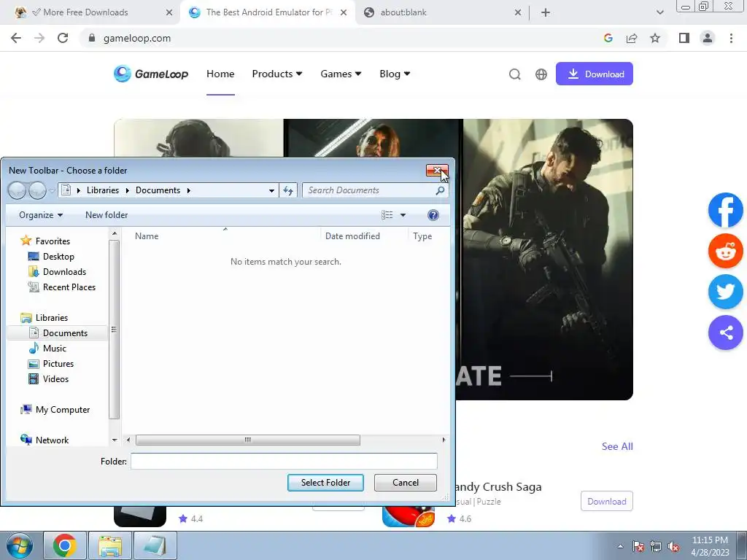This screenshot has width=747, height=560.
Task: Click the horizontal scrollbar thumb in file list
Action: [248, 440]
